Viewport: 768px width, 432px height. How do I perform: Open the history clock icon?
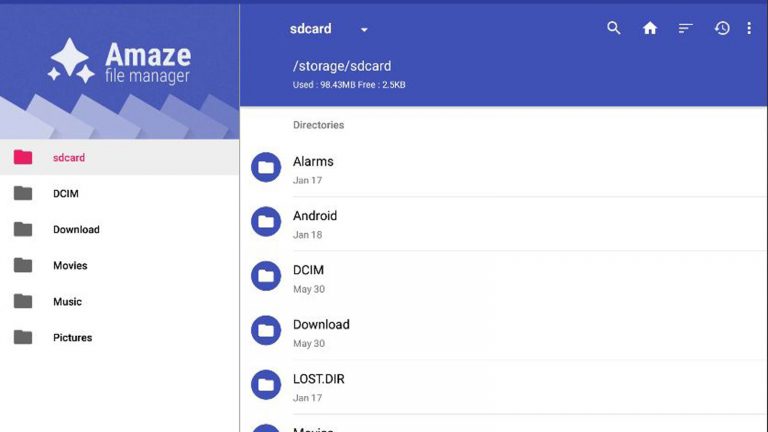click(721, 28)
